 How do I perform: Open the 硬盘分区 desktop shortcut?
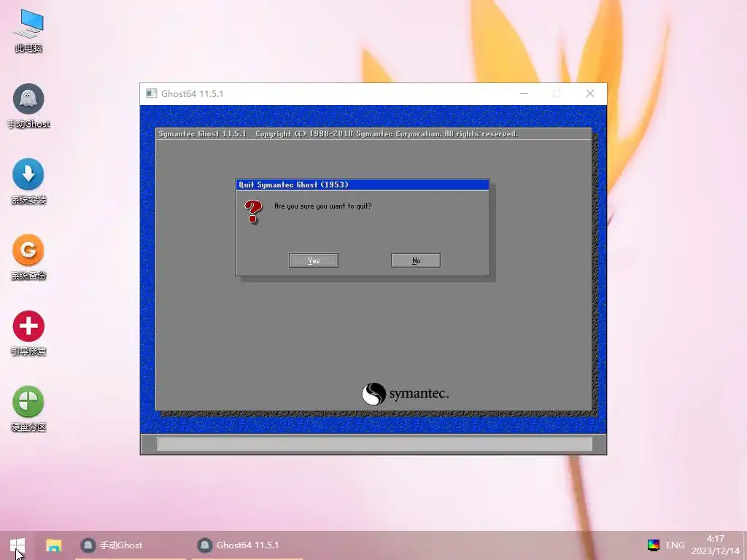coord(28,408)
